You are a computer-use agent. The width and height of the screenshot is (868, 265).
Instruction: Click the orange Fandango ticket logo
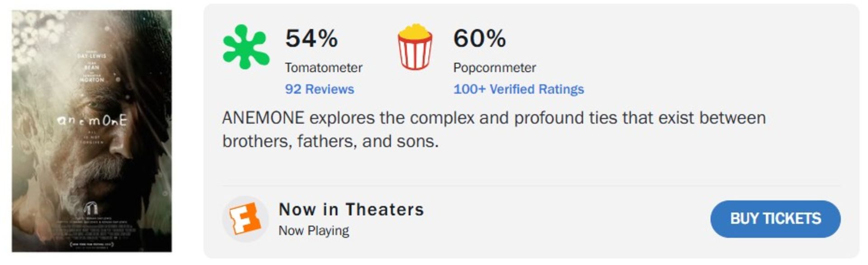point(245,219)
